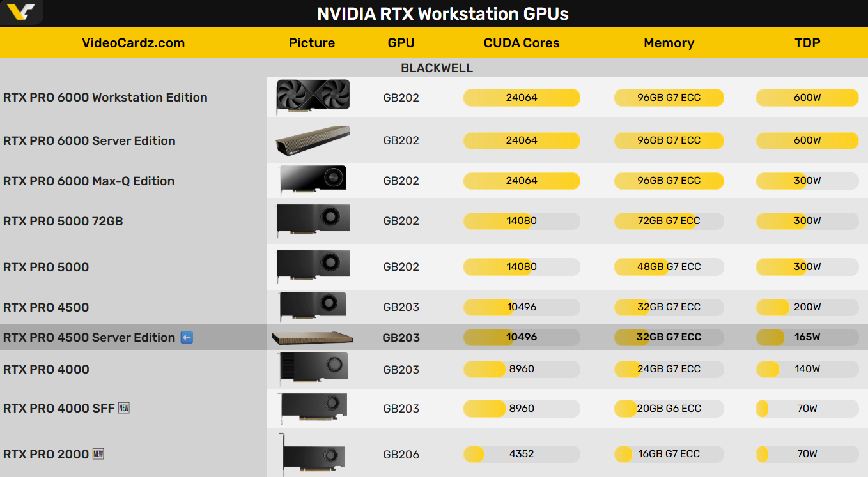Click the NEW badge beside RTX PRO 2000
868x477 pixels.
[x=98, y=454]
